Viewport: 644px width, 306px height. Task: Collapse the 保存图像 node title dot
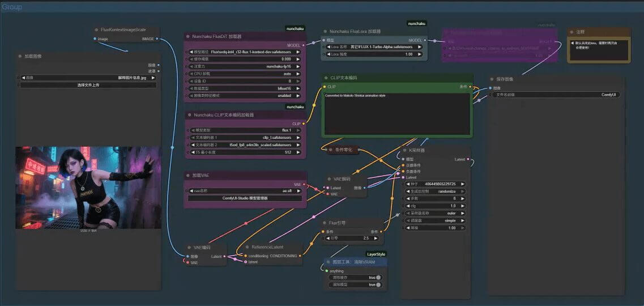click(492, 79)
